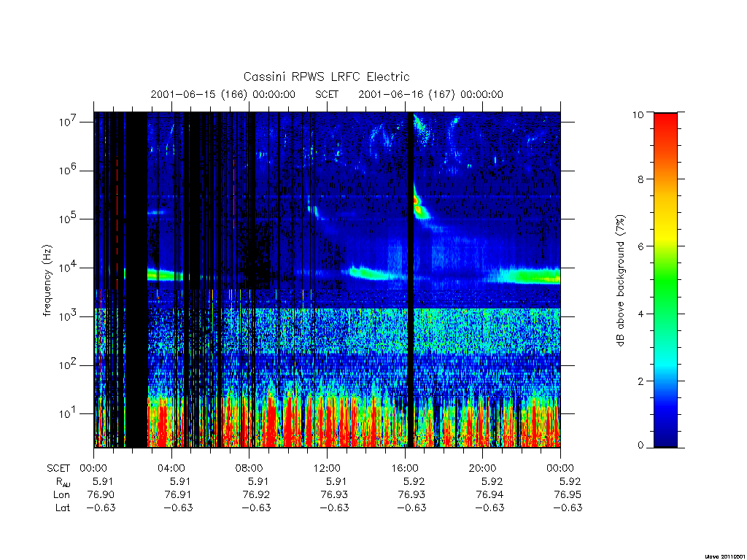This screenshot has width=747, height=560.
Task: Click the '2001-06-15 (166) 00:00:00' start date label
Action: click(223, 94)
